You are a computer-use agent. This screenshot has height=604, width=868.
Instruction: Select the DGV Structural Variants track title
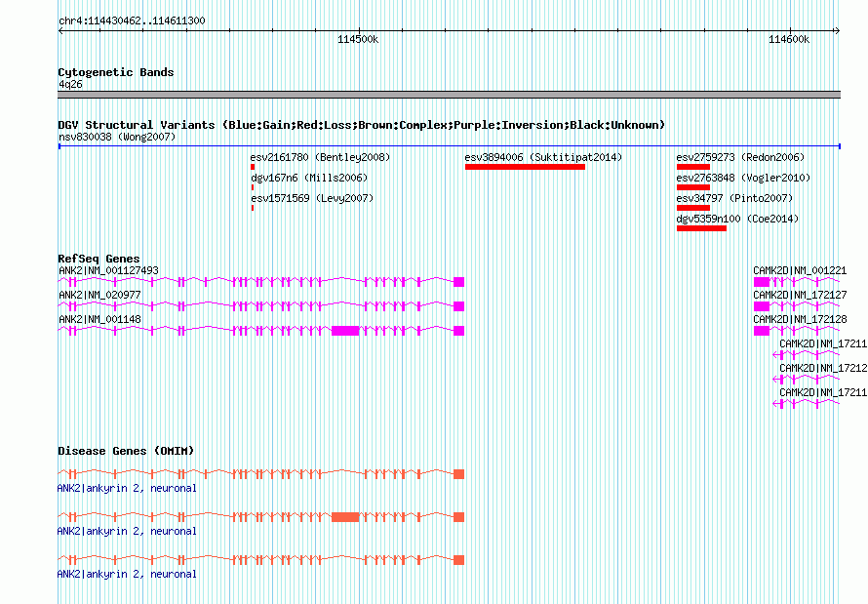click(x=362, y=125)
